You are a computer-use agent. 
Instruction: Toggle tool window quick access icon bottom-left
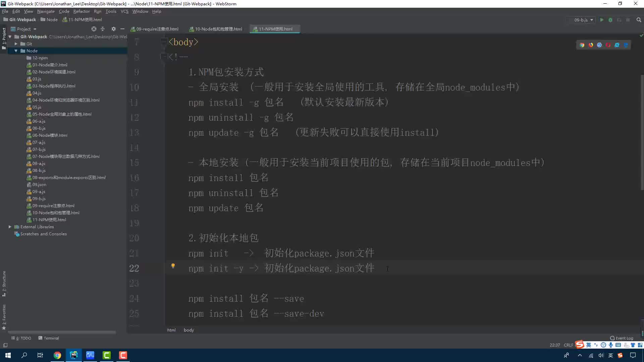click(x=5, y=345)
